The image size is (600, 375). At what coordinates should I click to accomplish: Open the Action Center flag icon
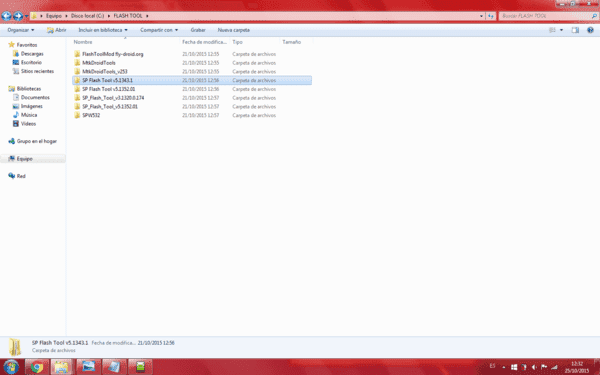(544, 367)
